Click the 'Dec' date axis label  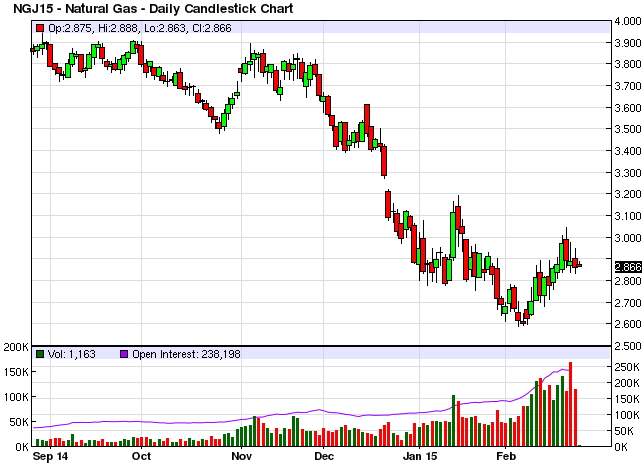pyautogui.click(x=324, y=456)
